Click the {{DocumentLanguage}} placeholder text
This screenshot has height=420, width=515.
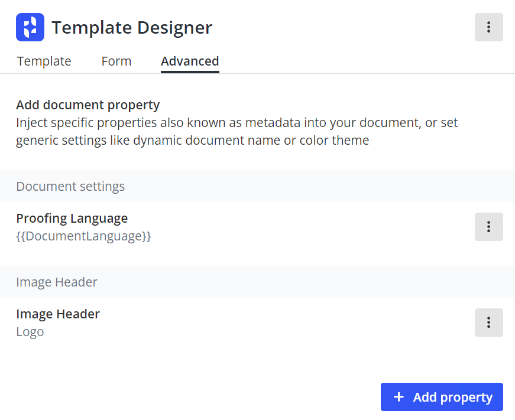(x=84, y=236)
